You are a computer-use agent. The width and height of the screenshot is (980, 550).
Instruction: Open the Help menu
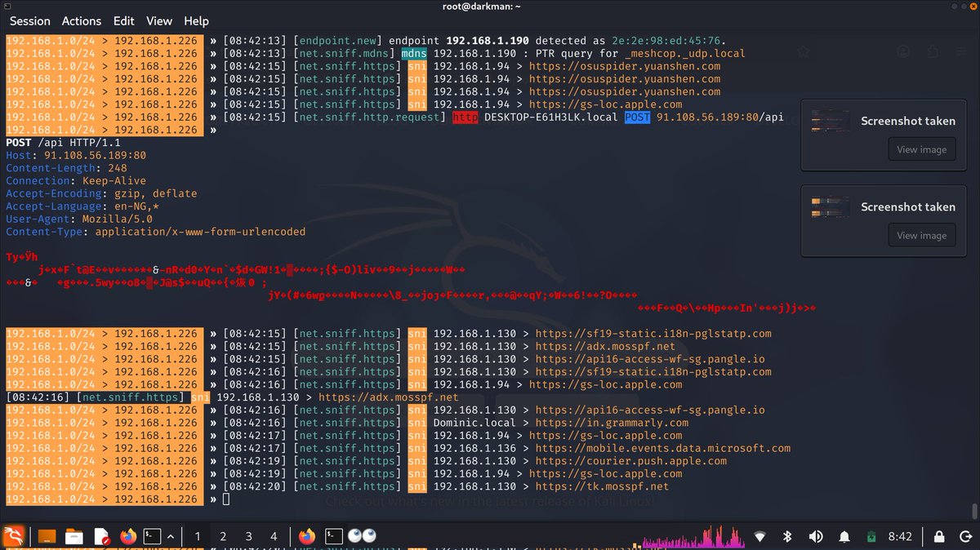pos(196,20)
